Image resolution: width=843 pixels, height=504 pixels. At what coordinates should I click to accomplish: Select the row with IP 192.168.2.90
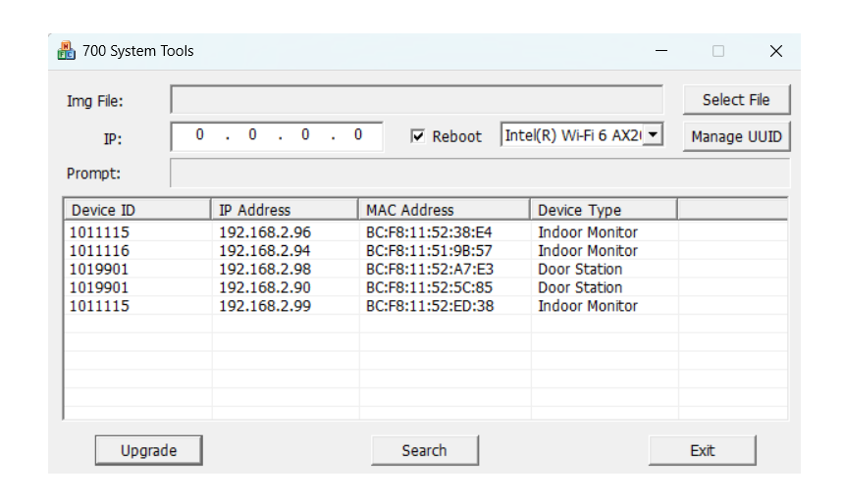point(426,287)
